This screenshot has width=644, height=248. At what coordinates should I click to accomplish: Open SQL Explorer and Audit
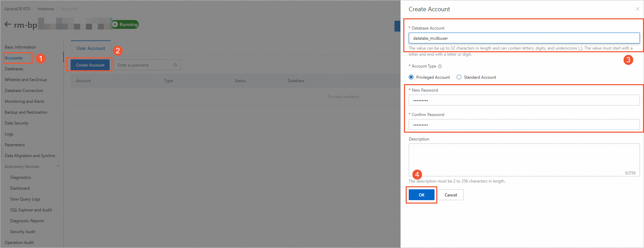[x=31, y=210]
